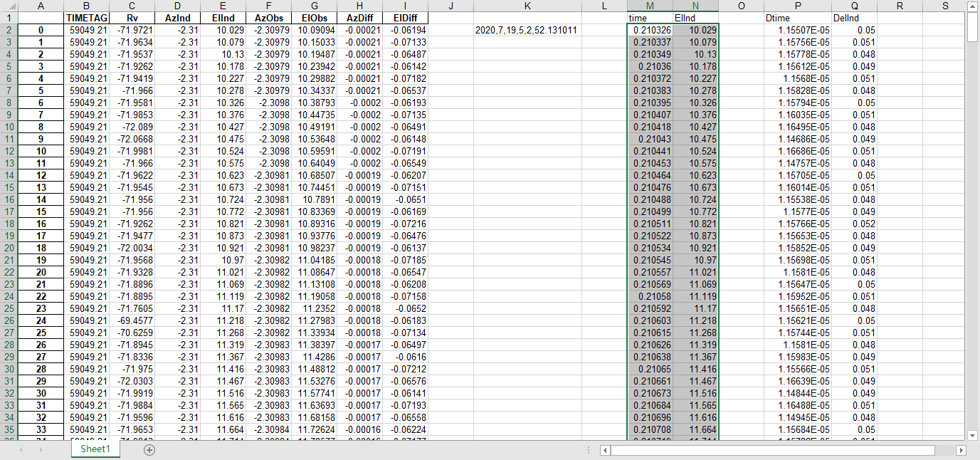Viewport: 980px width, 460px height.
Task: Select row 2 by clicking its row header
Action: point(9,28)
